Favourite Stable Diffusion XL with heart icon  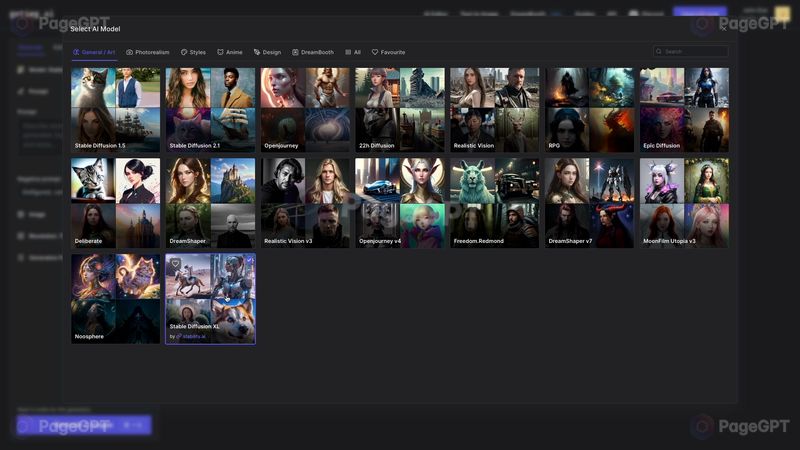coord(176,264)
